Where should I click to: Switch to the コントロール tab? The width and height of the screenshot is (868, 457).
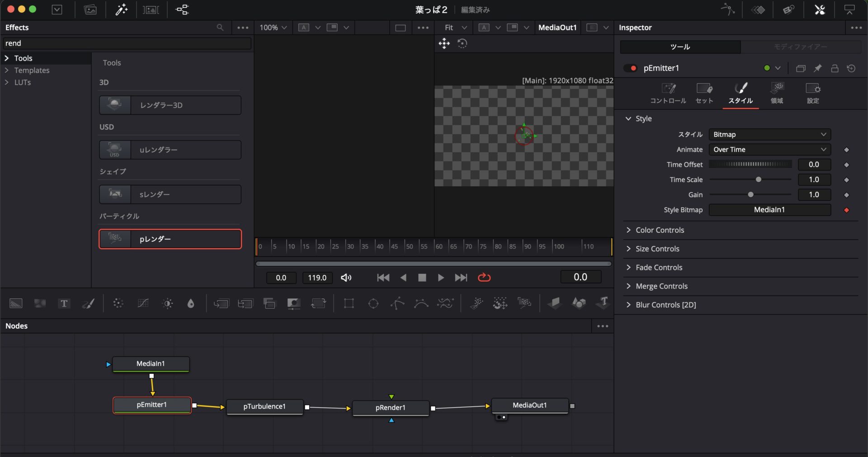(668, 93)
